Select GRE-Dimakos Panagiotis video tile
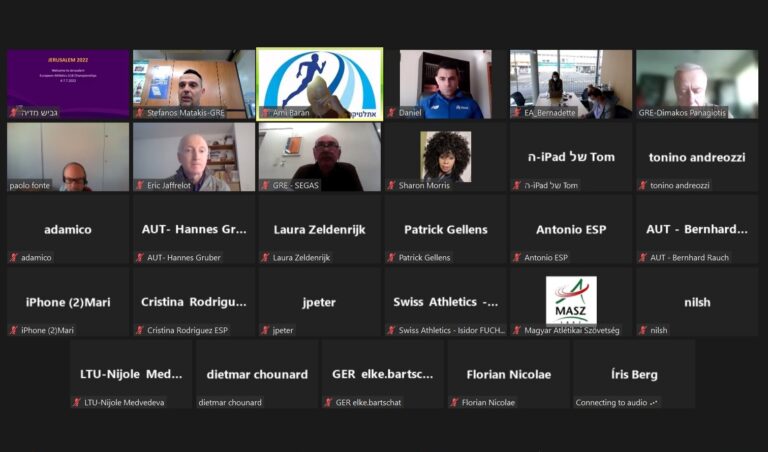This screenshot has width=768, height=452. 697,84
